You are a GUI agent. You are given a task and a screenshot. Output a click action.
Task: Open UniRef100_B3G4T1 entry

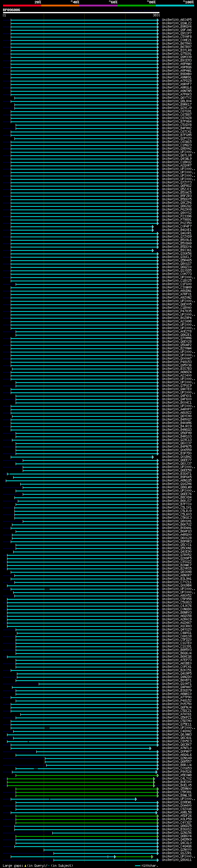(x=177, y=474)
